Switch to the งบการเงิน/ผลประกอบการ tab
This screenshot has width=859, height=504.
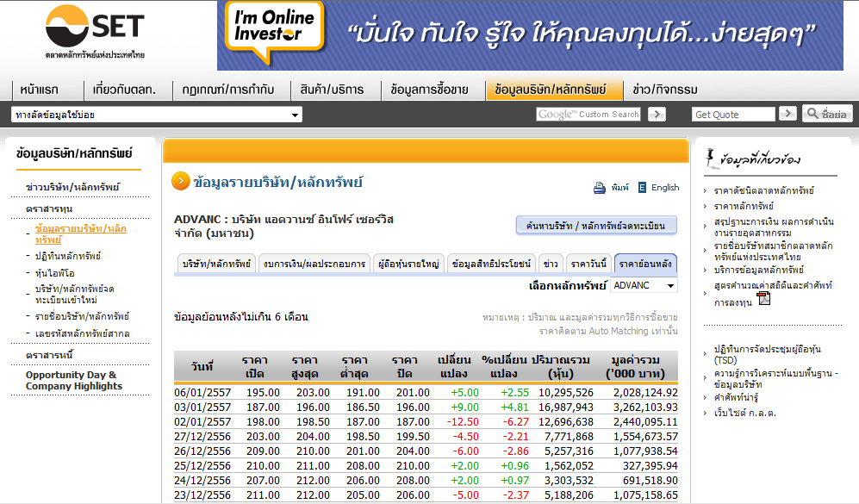pos(314,264)
